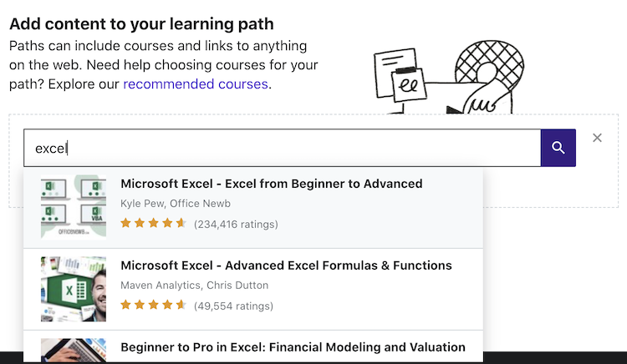Click the Maven Analytics, Chris Dutton author line
627x364 pixels.
point(195,286)
